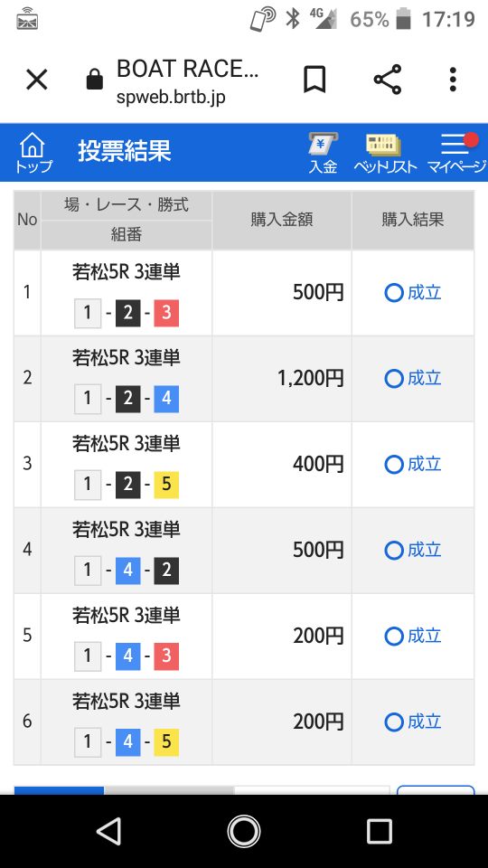The width and height of the screenshot is (488, 868).
Task: Tap the share icon in browser bar
Action: click(388, 80)
